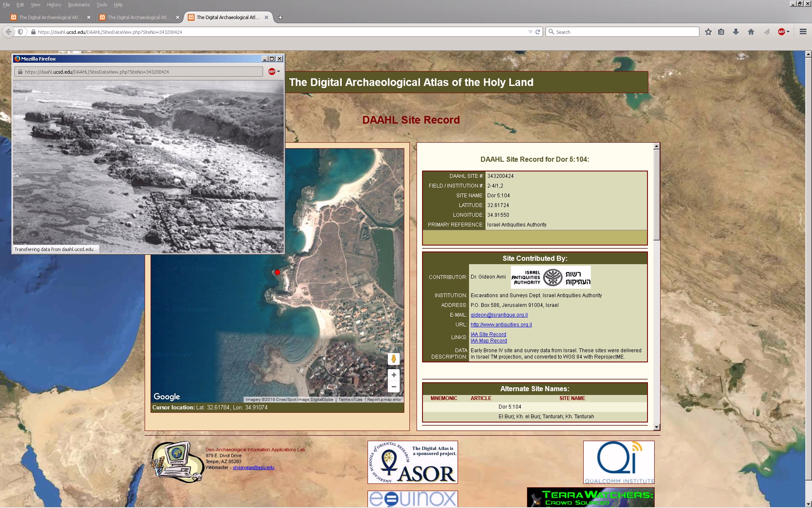
Task: Click the site record panel scrollbar thumb
Action: pos(657,195)
